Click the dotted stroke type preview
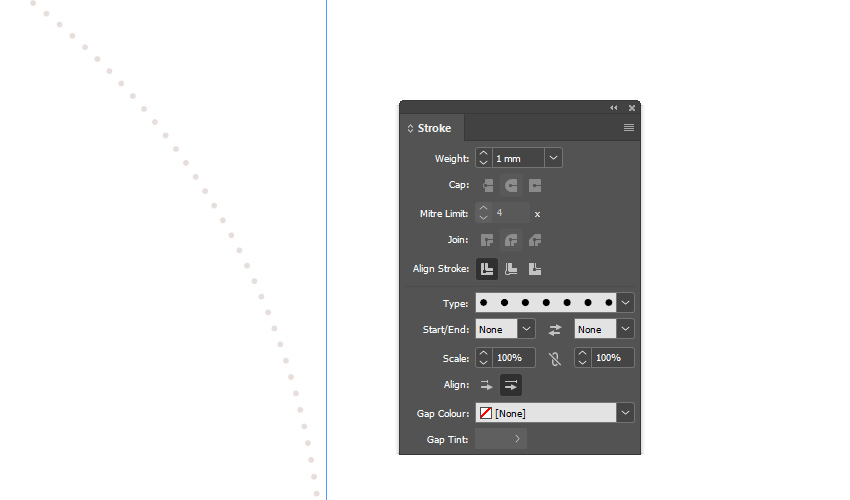 tap(546, 303)
